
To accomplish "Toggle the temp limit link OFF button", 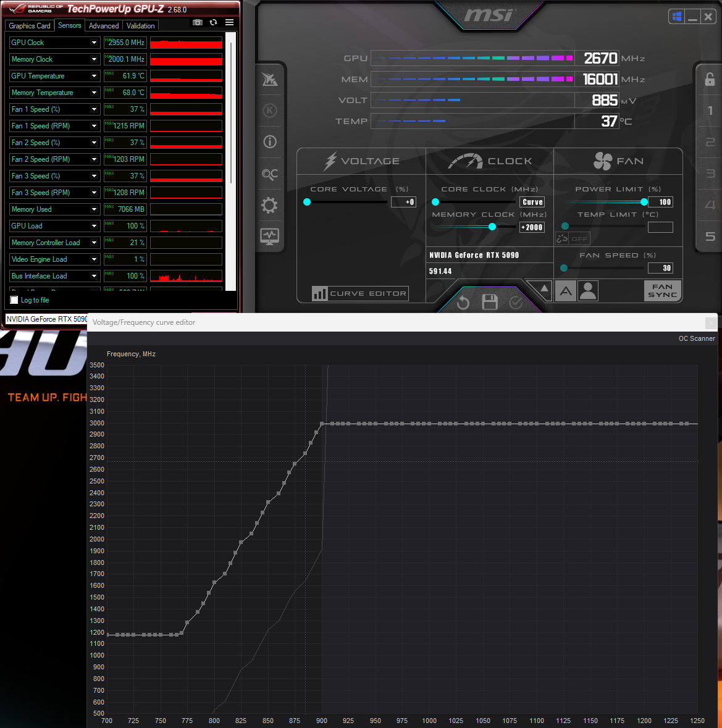I will 573,238.
